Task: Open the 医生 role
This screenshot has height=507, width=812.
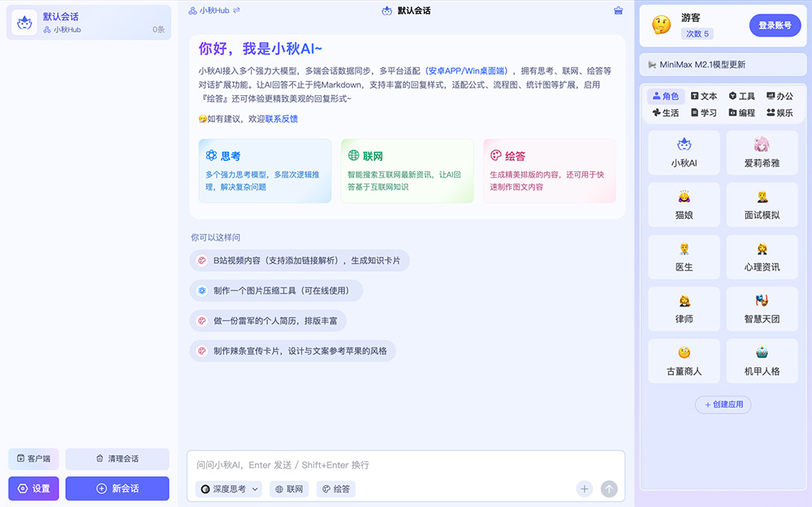Action: click(684, 257)
